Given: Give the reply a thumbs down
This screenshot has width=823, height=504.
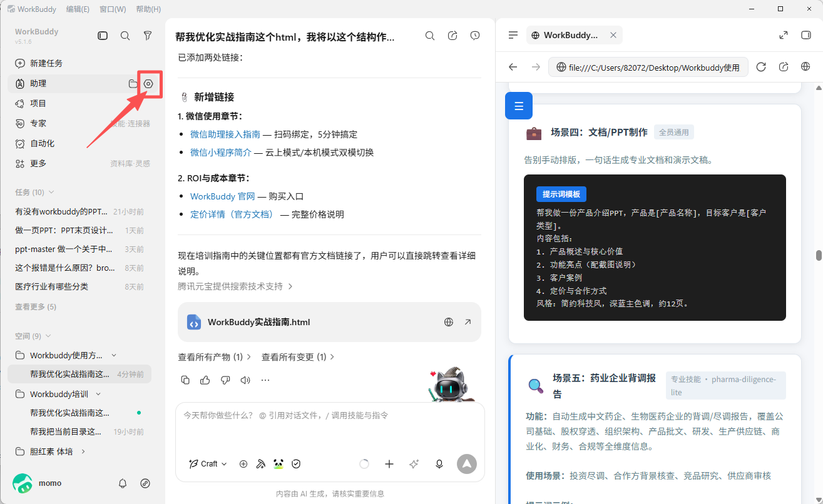Looking at the screenshot, I should pyautogui.click(x=225, y=380).
